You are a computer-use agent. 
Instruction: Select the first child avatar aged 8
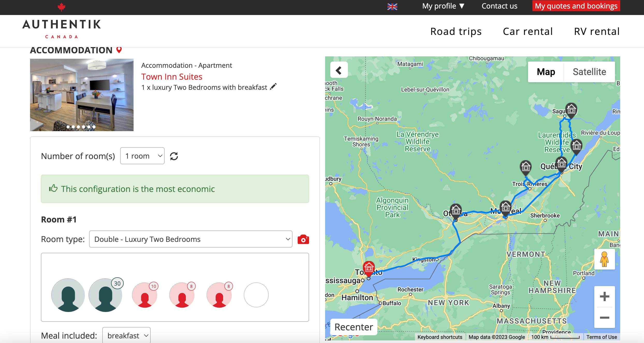[182, 295]
